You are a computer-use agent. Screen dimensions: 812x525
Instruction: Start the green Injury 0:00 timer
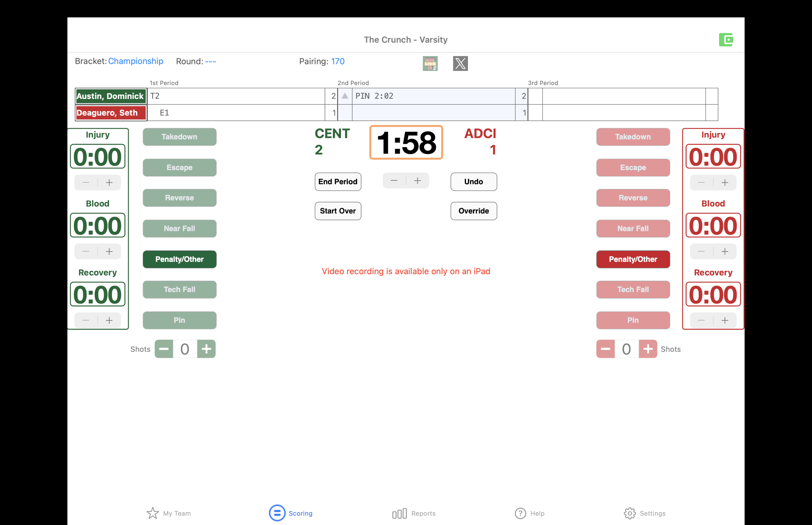98,157
